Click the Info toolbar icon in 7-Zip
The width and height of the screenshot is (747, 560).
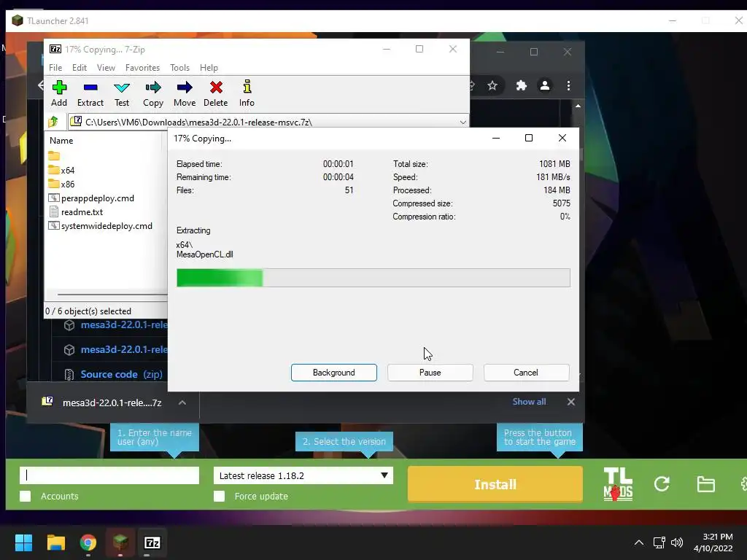click(x=247, y=93)
